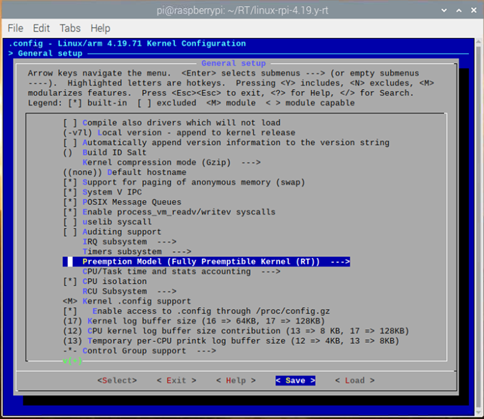The image size is (484, 419).
Task: Open the Tabs menu
Action: [x=70, y=28]
